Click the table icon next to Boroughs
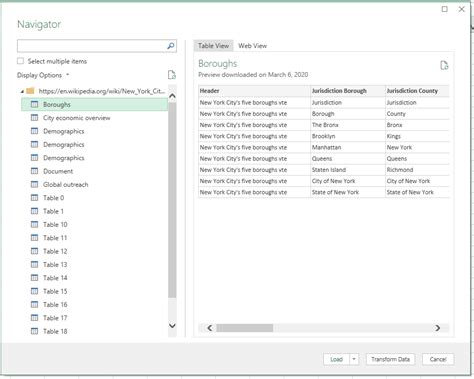 click(x=34, y=104)
